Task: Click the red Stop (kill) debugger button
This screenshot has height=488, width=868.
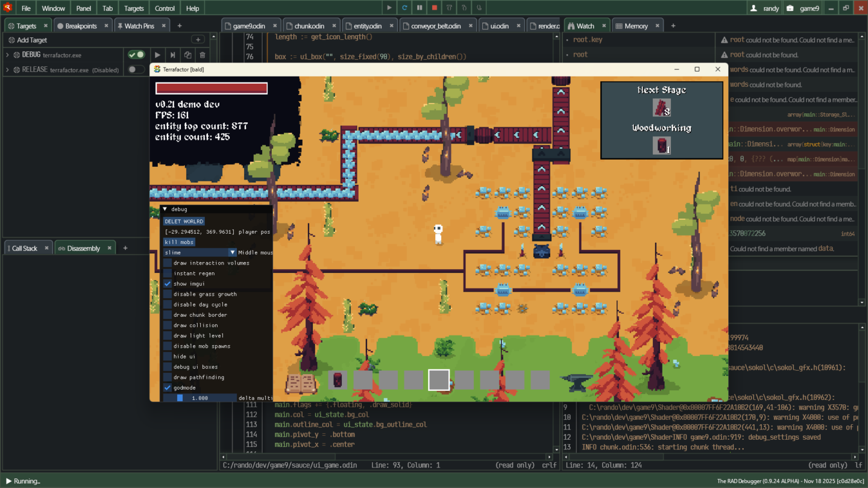Action: tap(434, 8)
